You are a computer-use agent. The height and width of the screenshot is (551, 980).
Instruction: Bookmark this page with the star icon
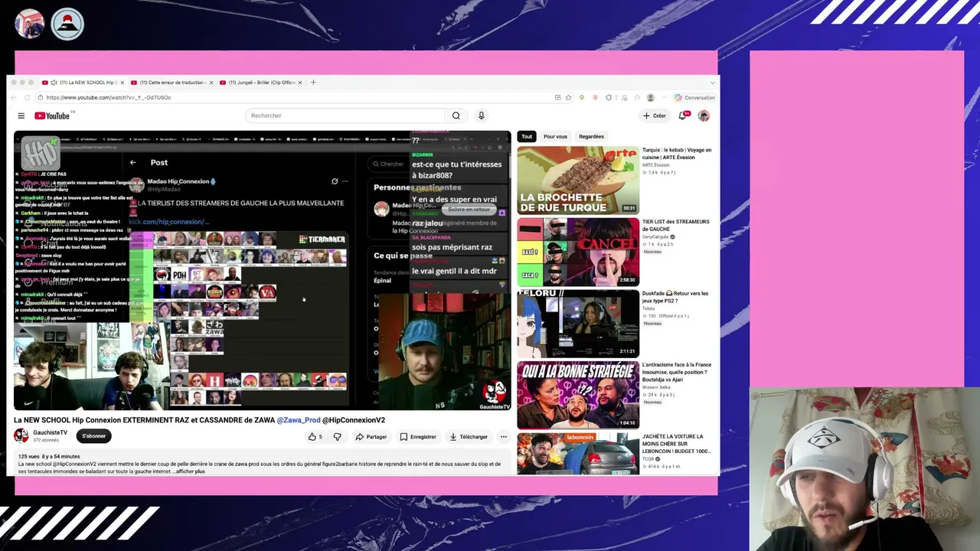(x=568, y=97)
